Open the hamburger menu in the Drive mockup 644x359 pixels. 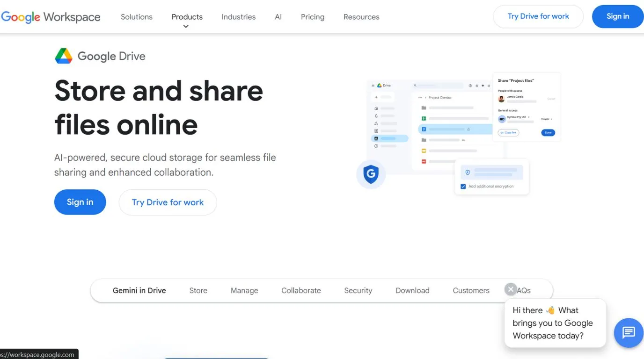(373, 86)
